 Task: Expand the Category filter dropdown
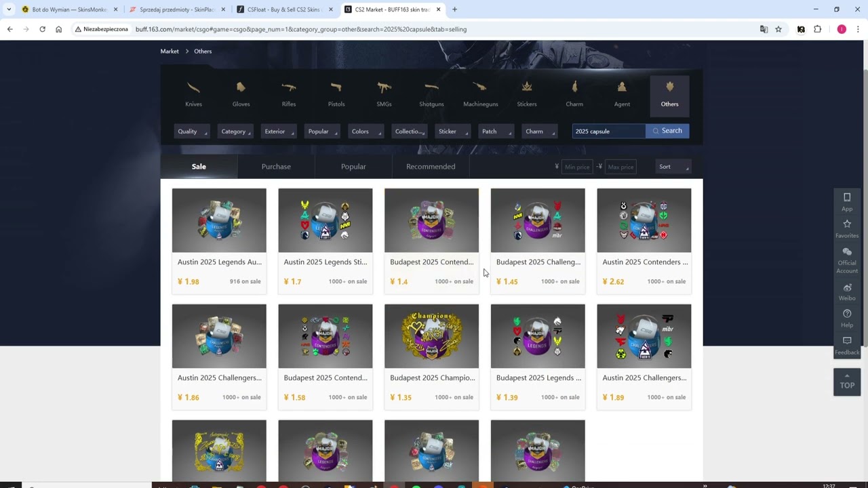(x=235, y=131)
